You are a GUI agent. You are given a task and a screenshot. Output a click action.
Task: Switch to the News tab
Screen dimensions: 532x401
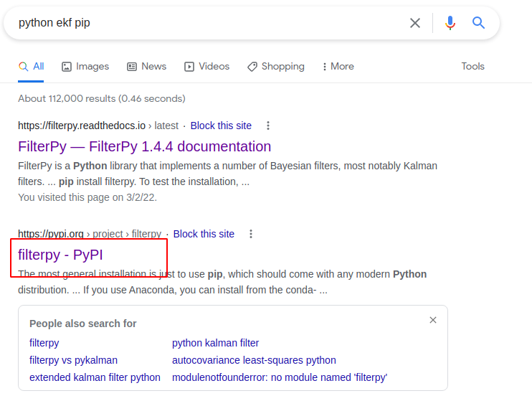pos(146,67)
